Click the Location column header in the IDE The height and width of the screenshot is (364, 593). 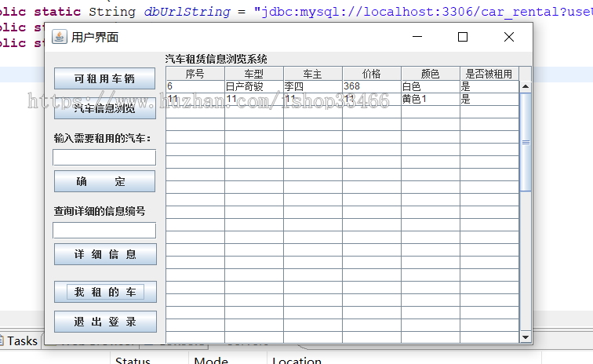[296, 361]
